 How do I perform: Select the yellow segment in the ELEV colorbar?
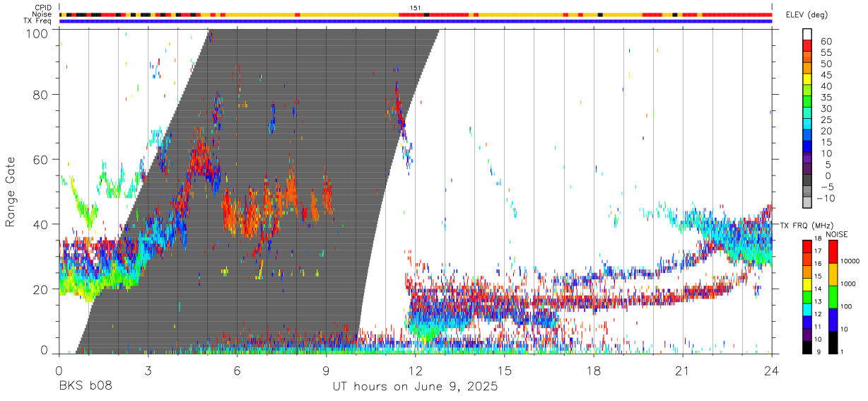[807, 79]
